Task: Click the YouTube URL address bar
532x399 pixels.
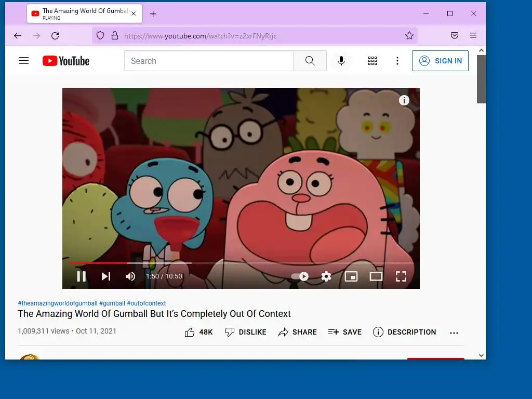Action: pyautogui.click(x=255, y=36)
